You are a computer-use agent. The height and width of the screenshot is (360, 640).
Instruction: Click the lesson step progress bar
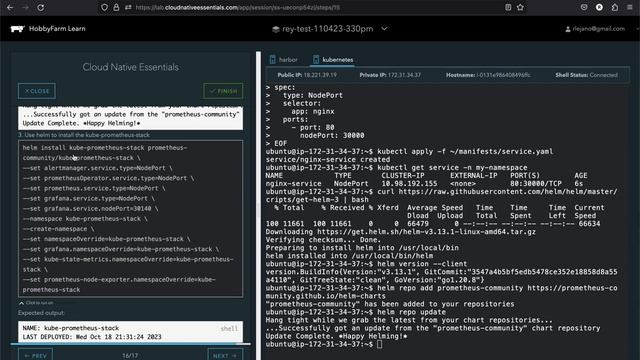point(131,344)
